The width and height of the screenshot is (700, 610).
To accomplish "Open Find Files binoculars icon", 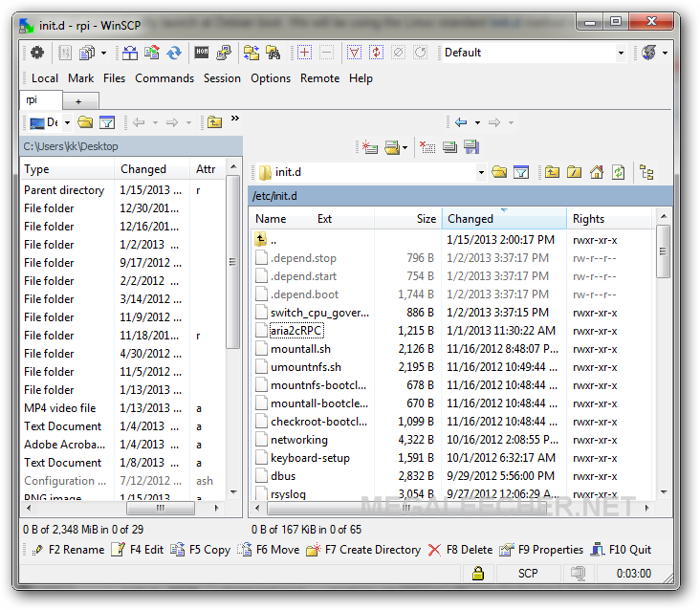I will [273, 53].
